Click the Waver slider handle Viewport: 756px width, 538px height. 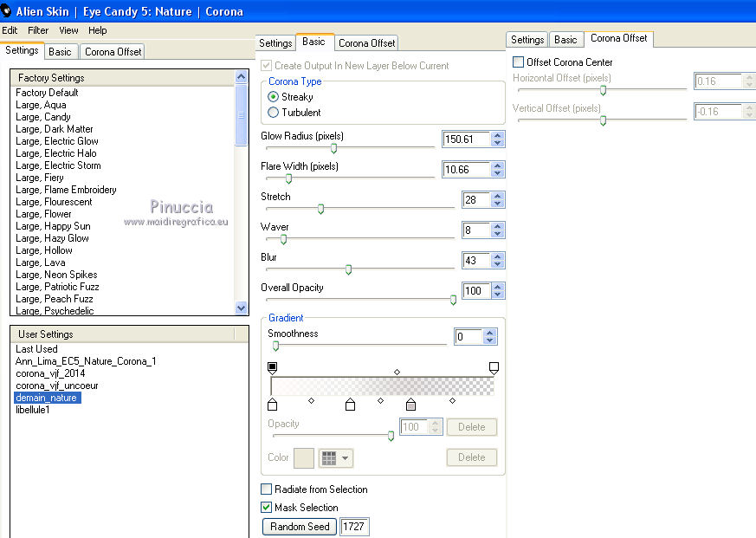tap(283, 239)
